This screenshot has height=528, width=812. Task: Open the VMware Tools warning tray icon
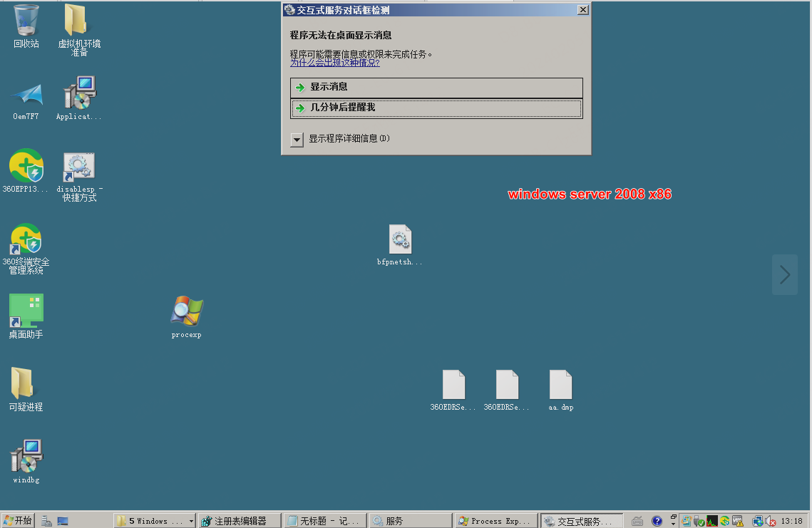[x=737, y=521]
